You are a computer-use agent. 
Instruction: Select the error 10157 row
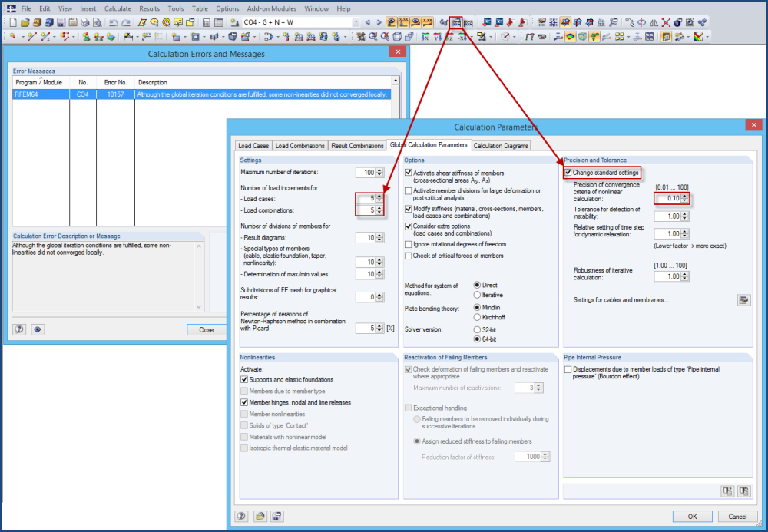201,94
